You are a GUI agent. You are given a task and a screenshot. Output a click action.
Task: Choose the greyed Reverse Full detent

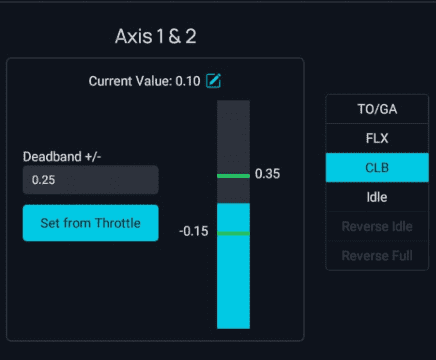point(377,255)
